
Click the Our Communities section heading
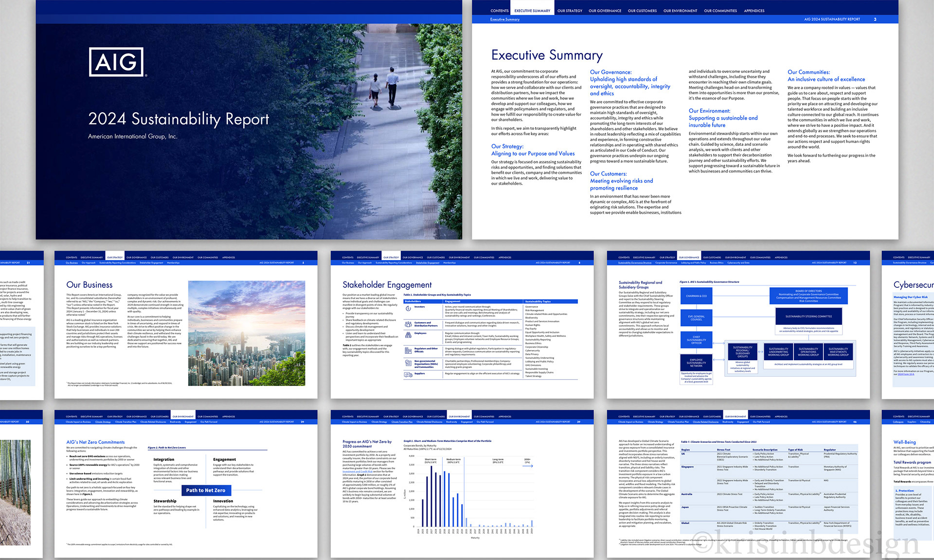tap(826, 75)
